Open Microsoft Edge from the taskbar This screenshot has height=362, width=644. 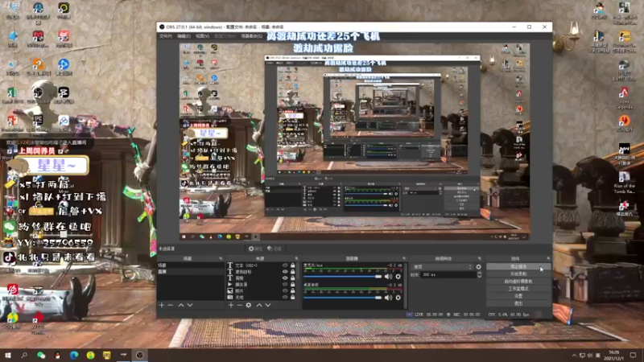coord(74,355)
